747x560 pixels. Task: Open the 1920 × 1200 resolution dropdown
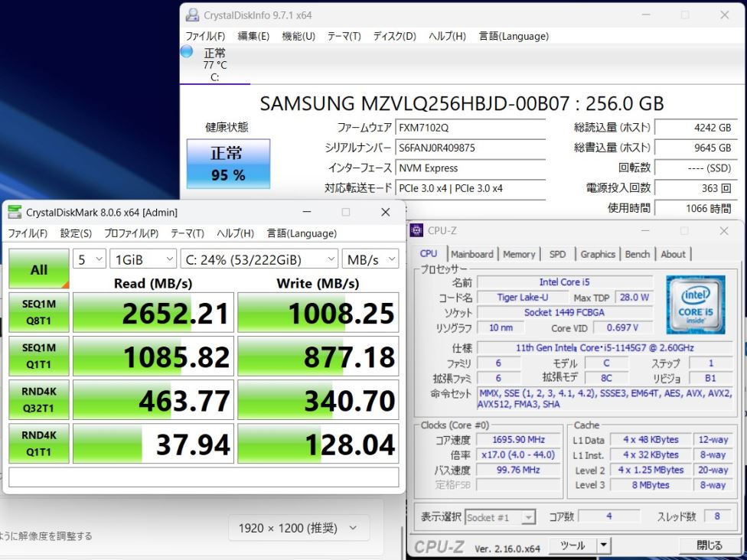pyautogui.click(x=298, y=528)
